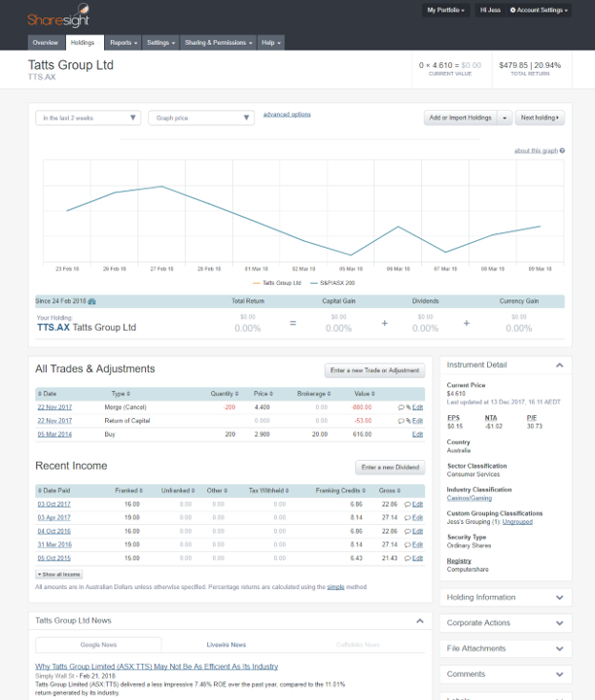This screenshot has width=595, height=700.
Task: Open comment icon for 03 Apr 2017 dividend
Action: point(407,518)
